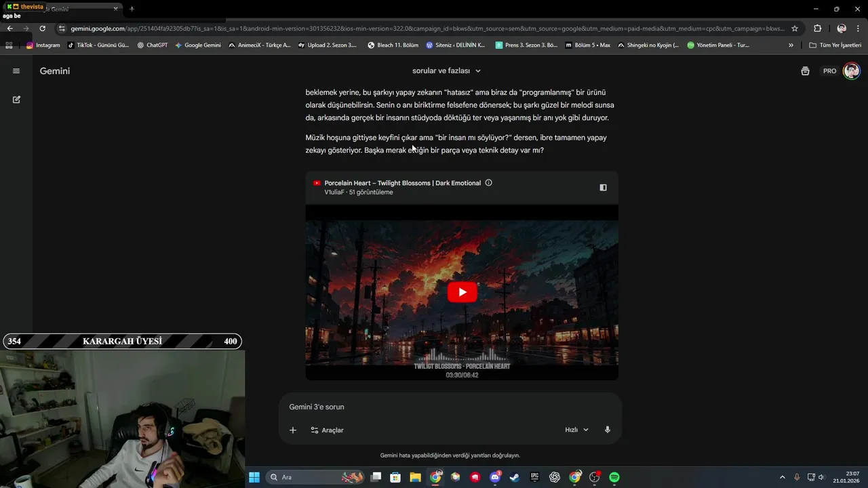The width and height of the screenshot is (868, 488).
Task: Open the ChatGPT bookmark
Action: (152, 45)
